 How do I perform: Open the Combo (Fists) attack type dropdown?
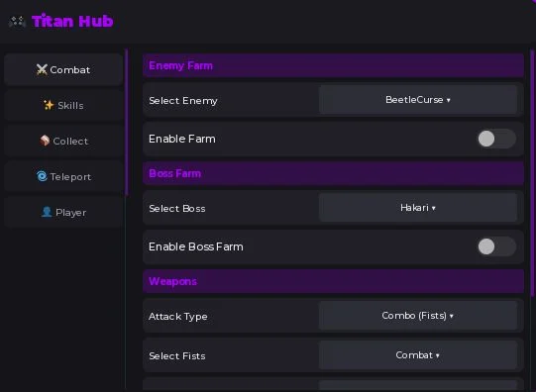418,316
